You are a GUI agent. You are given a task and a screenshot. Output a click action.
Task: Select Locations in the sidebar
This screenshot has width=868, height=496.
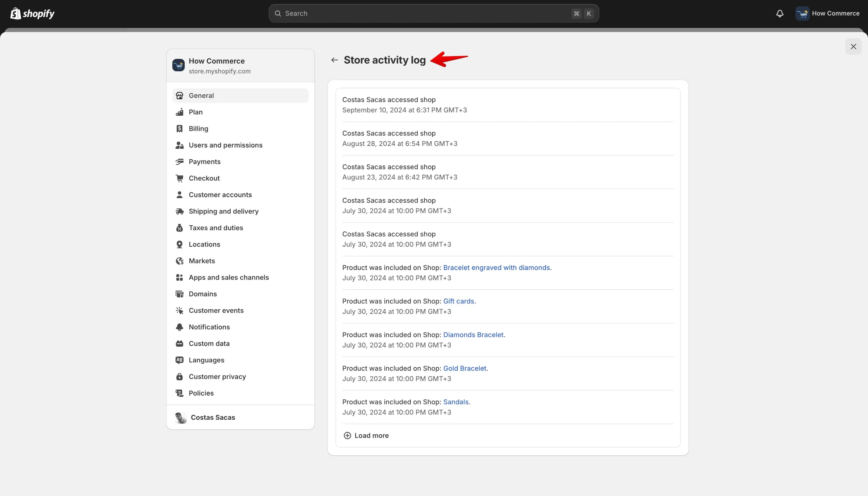click(241, 244)
